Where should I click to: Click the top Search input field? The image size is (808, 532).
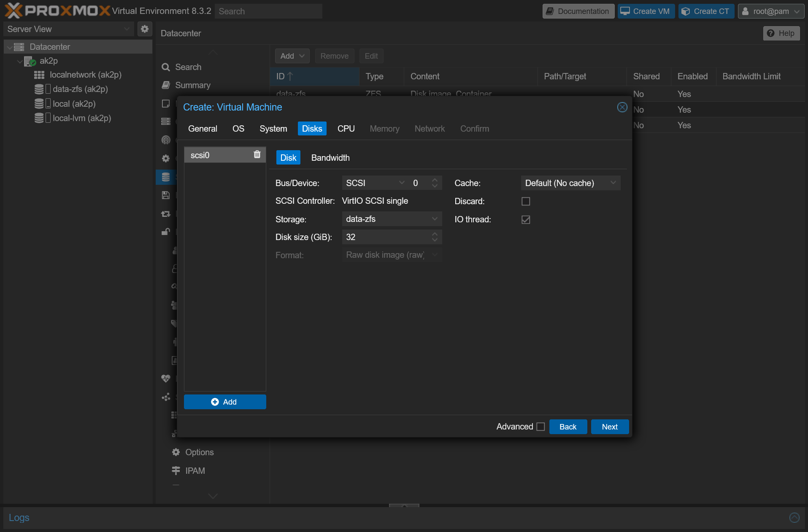268,11
